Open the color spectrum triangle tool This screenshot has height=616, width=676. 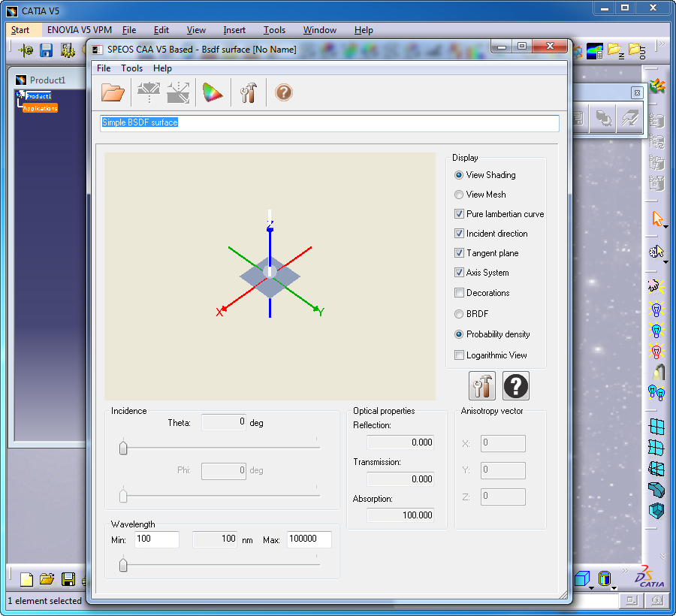coord(213,92)
